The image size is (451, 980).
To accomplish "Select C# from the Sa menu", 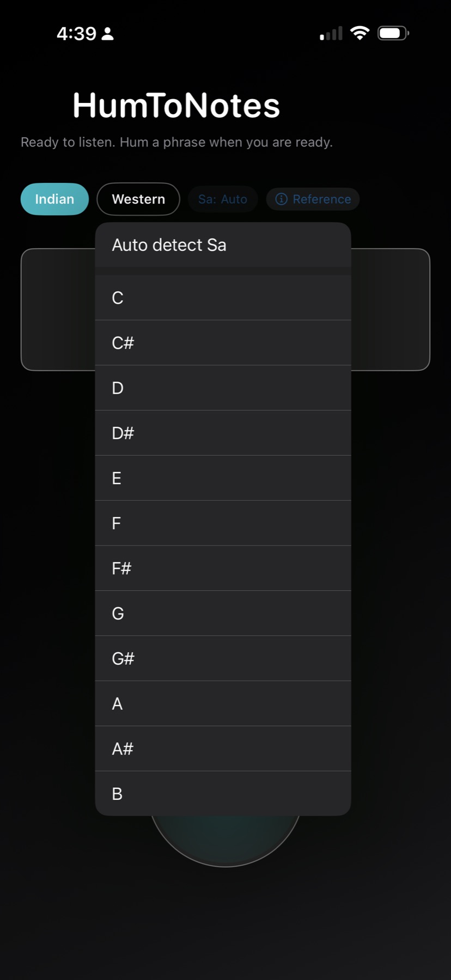I will tap(223, 343).
